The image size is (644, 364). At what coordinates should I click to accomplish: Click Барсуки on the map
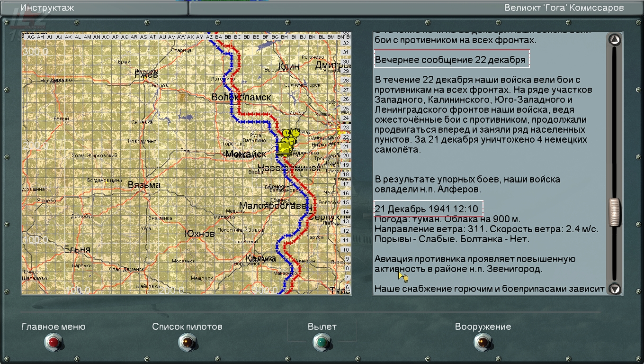point(81,265)
